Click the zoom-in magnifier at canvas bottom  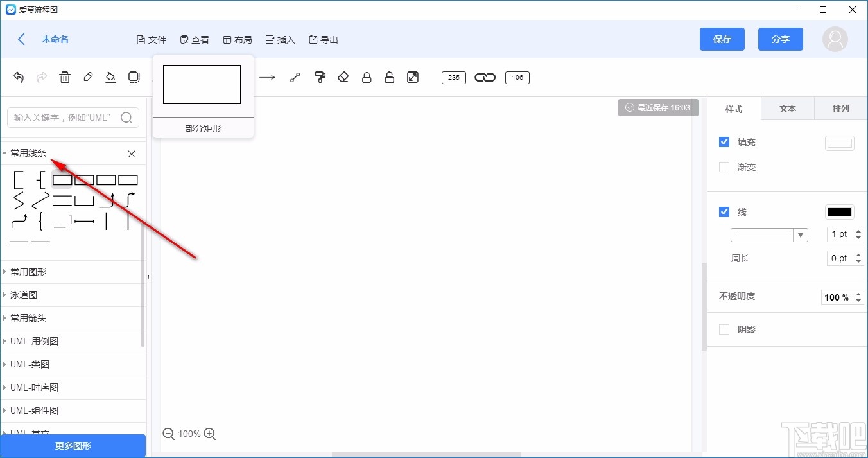[x=209, y=434]
